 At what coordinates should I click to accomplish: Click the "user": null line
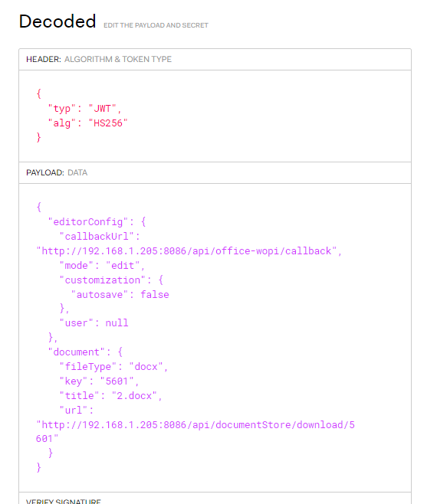(94, 322)
